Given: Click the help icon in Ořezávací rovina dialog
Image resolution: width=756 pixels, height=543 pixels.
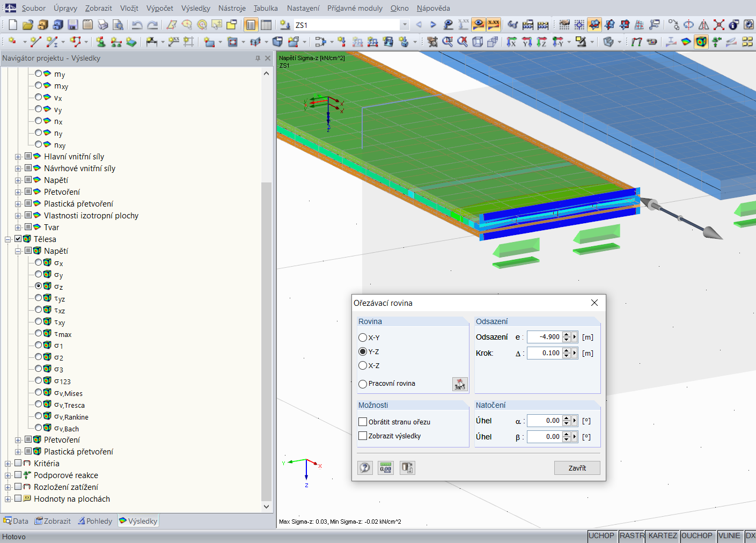Looking at the screenshot, I should [365, 468].
